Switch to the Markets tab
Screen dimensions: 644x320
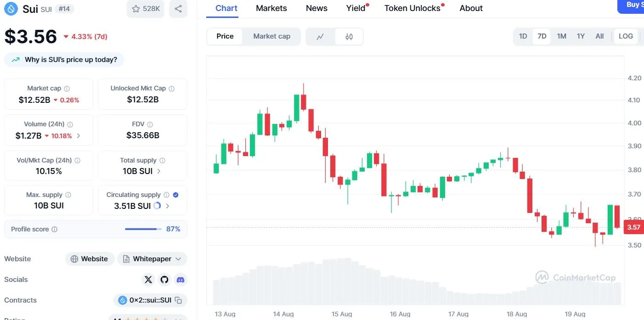tap(271, 8)
